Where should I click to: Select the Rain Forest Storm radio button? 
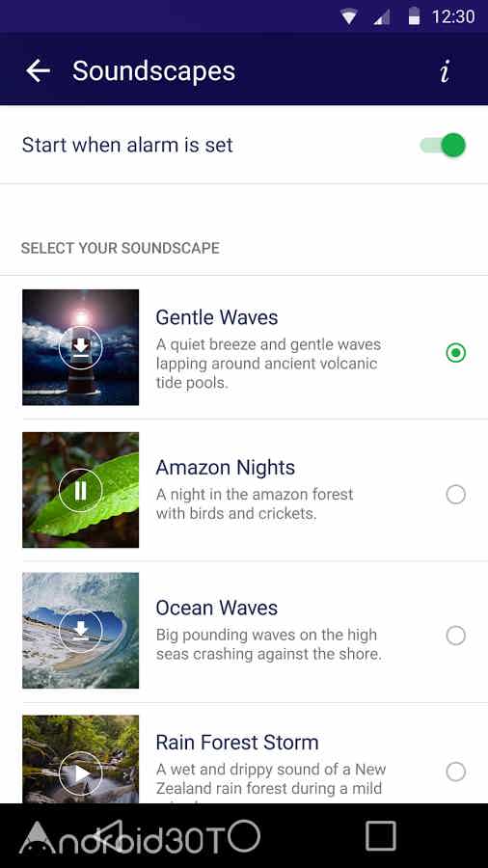tap(456, 772)
